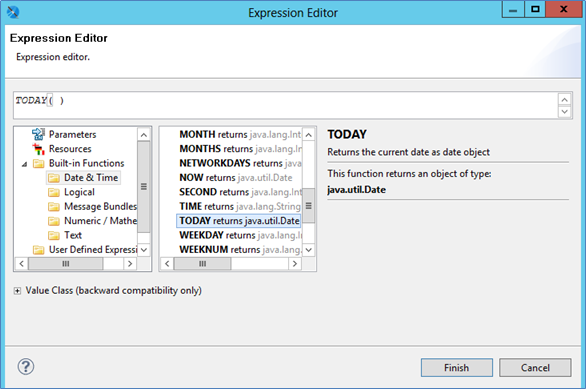586x389 pixels.
Task: Cancel the Expression Editor dialog
Action: [x=535, y=368]
